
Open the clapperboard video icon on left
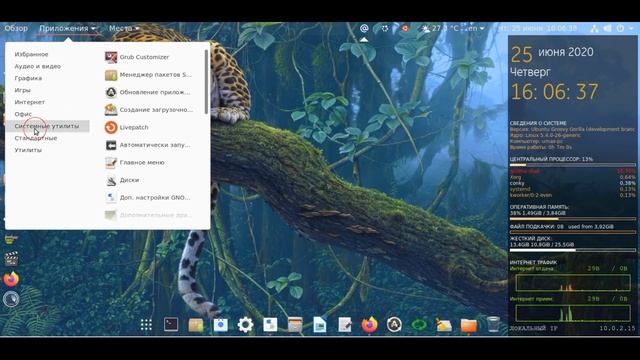11,258
